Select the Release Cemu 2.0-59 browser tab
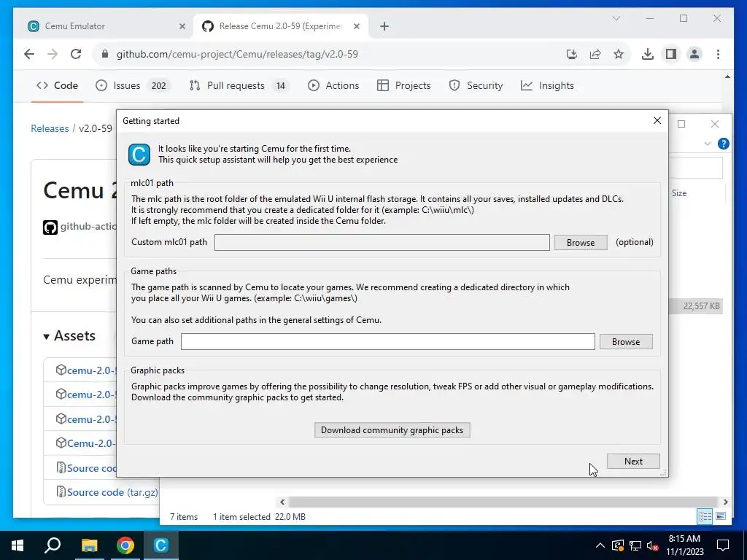This screenshot has width=747, height=560. (281, 26)
